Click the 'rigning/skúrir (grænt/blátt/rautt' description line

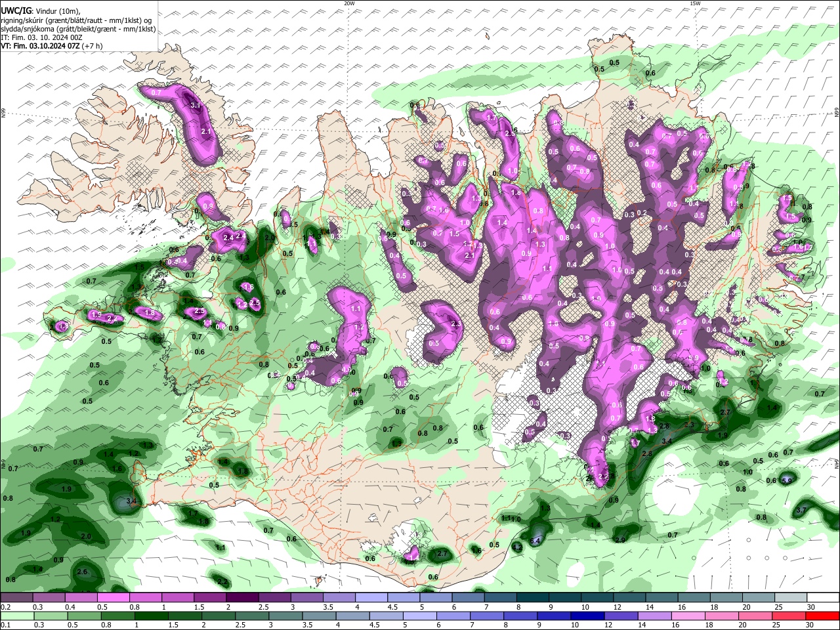click(x=75, y=20)
